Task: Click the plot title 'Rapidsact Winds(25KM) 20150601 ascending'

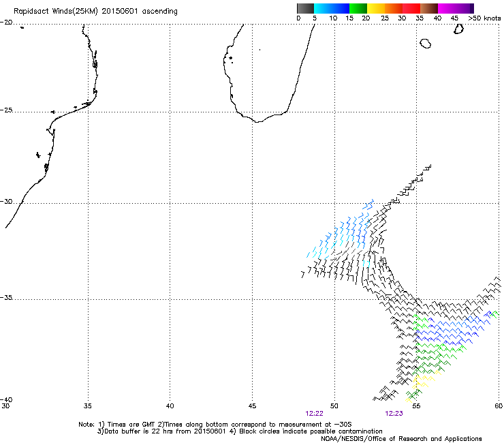Action: [95, 12]
